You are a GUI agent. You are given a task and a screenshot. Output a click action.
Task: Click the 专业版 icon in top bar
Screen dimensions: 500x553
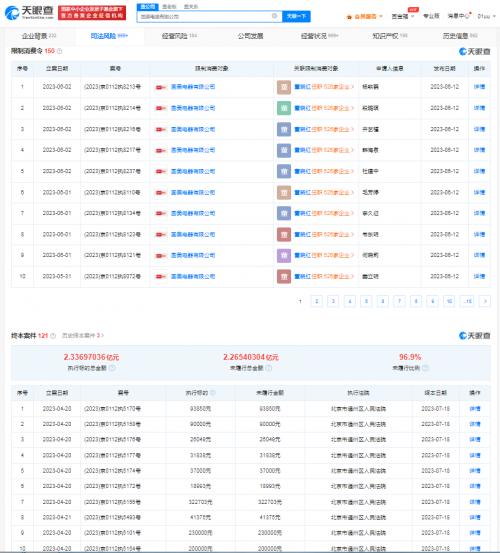coord(431,16)
